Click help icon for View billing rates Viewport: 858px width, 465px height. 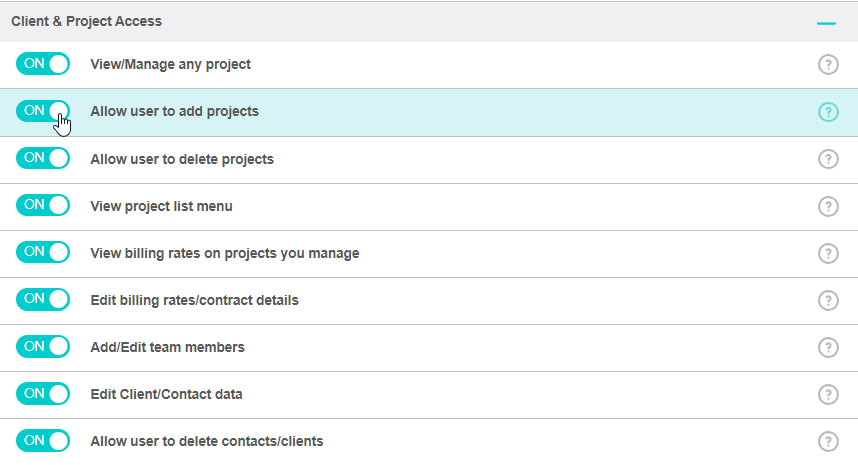828,253
